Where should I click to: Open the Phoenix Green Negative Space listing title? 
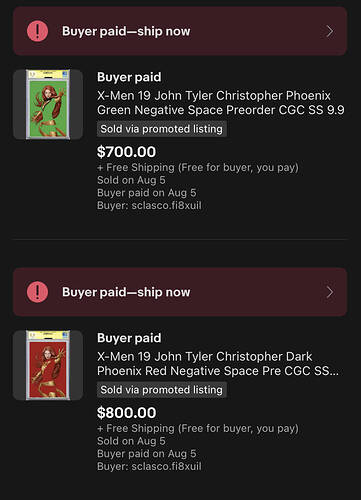[x=221, y=103]
